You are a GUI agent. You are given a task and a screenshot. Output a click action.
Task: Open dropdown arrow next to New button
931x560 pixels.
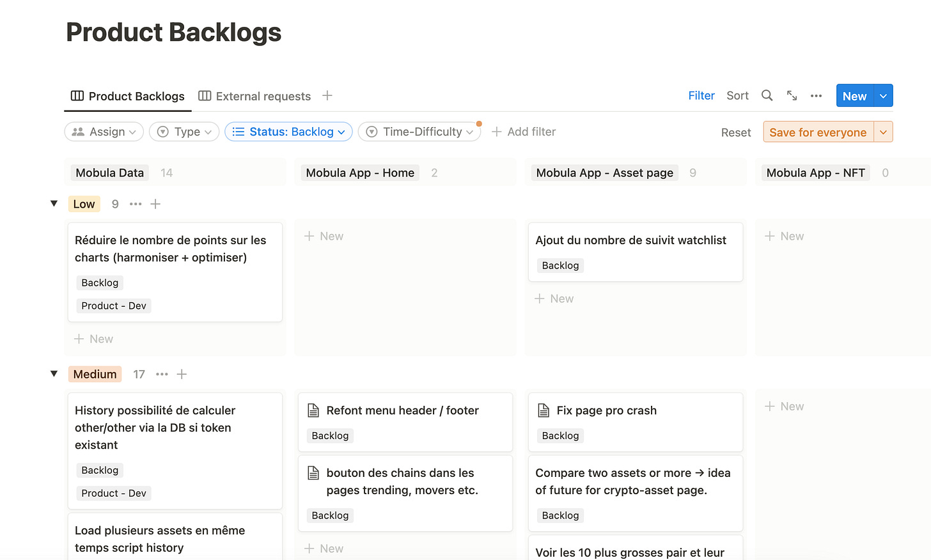883,96
